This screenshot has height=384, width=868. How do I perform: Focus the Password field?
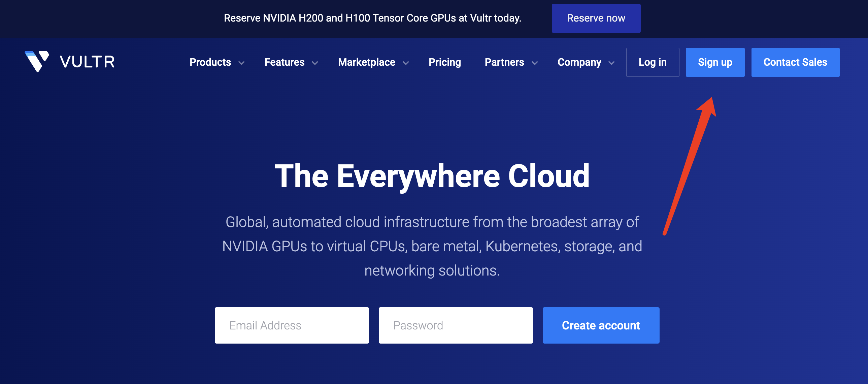click(456, 325)
